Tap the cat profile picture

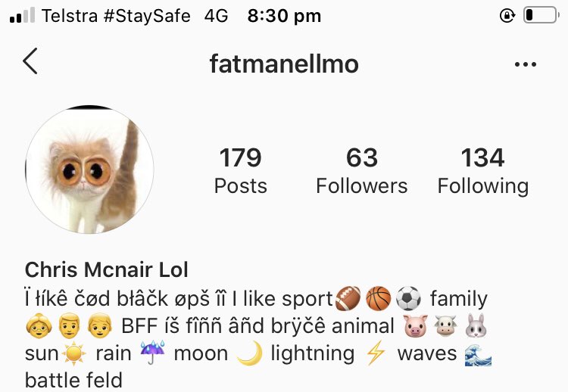coord(89,170)
